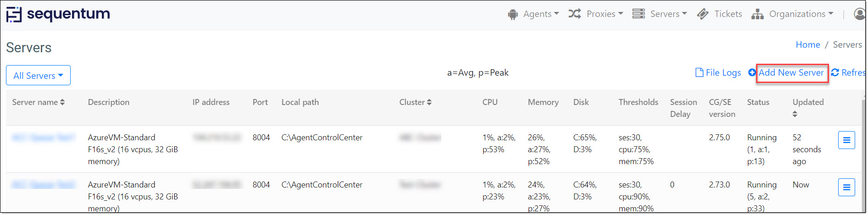Open the Organizations dropdown

[792, 14]
